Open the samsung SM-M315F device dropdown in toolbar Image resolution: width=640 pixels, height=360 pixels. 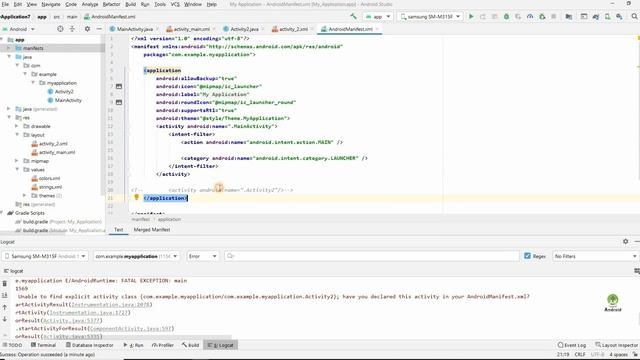(430, 16)
